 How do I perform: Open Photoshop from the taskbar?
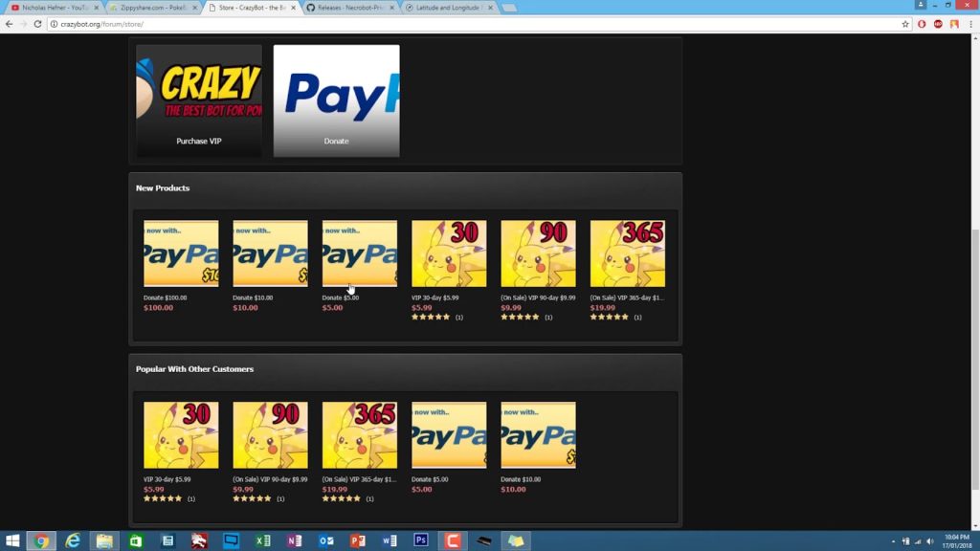coord(420,540)
